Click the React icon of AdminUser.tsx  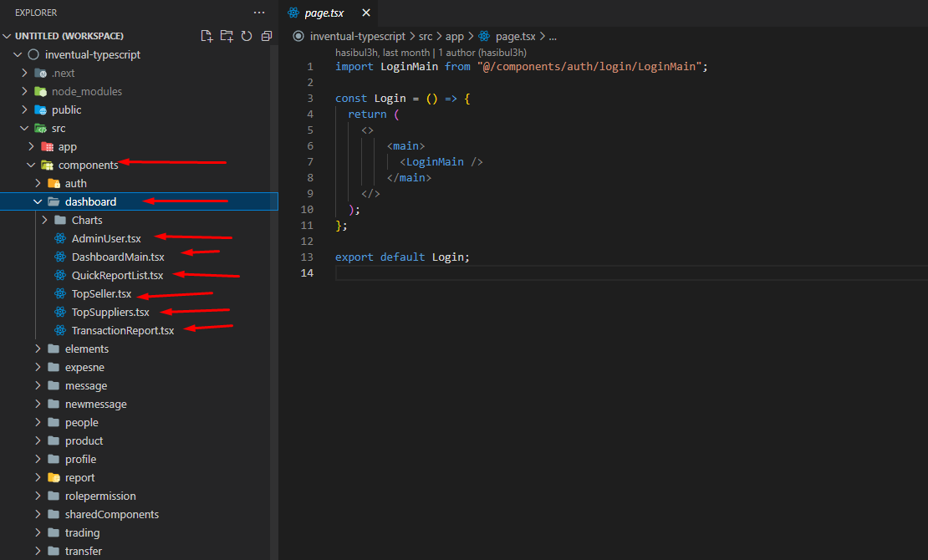pos(60,238)
